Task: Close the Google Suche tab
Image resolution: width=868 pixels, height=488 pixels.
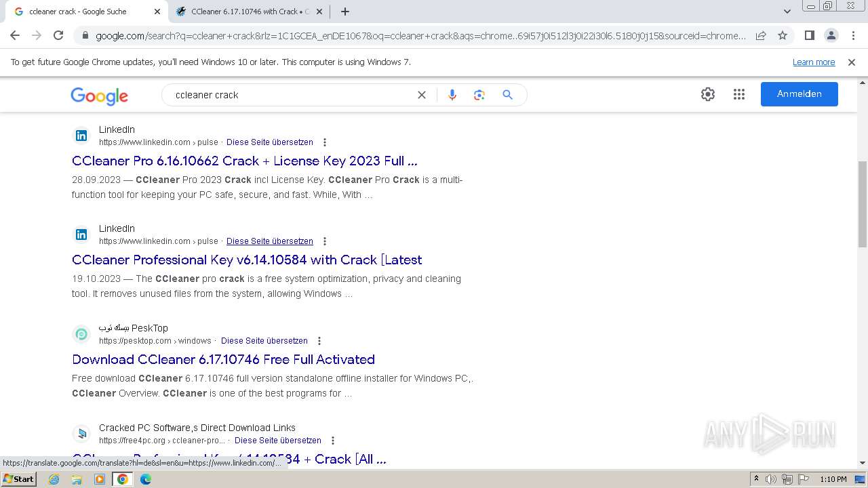Action: pos(157,12)
